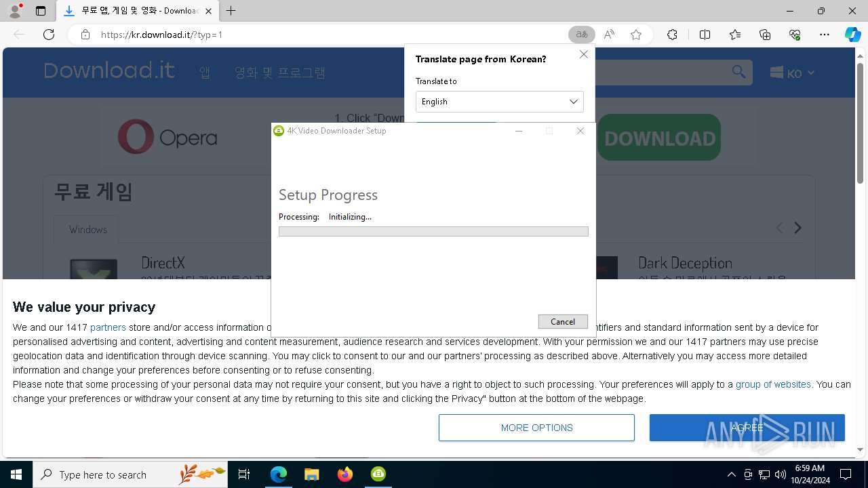Close the 4K Video Downloader Setup window
868x488 pixels.
[580, 131]
